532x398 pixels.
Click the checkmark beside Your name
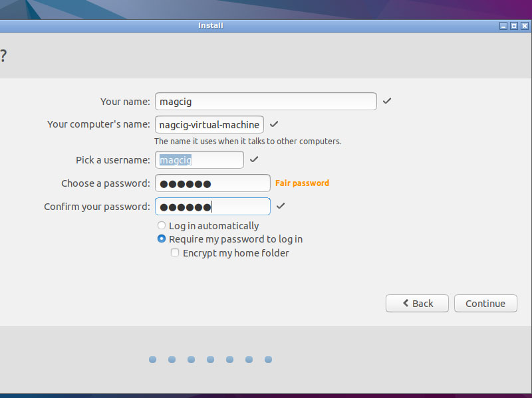(387, 101)
